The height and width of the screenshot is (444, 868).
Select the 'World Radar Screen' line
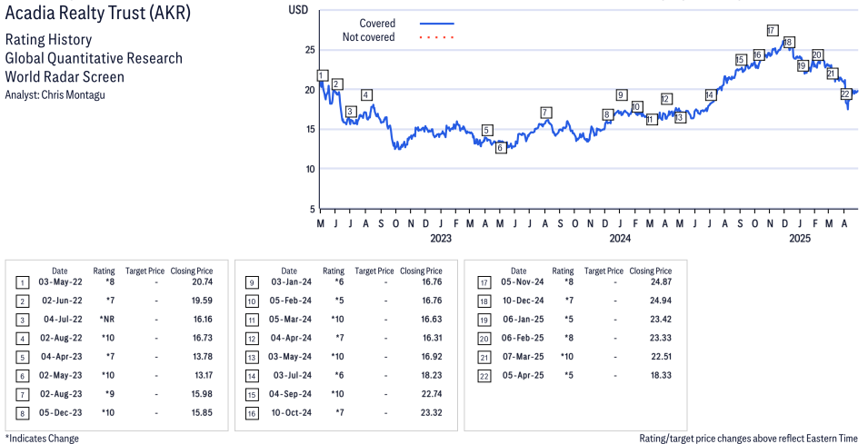(x=65, y=76)
